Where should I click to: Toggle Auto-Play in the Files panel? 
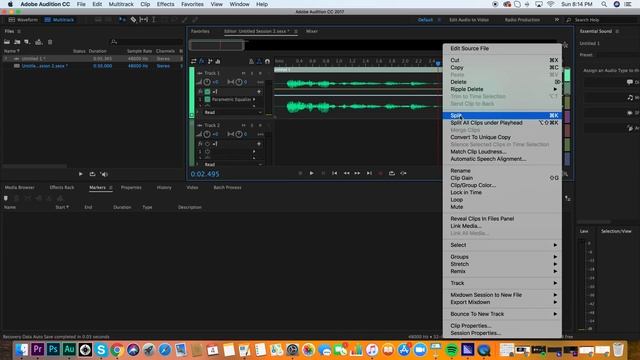(x=104, y=174)
